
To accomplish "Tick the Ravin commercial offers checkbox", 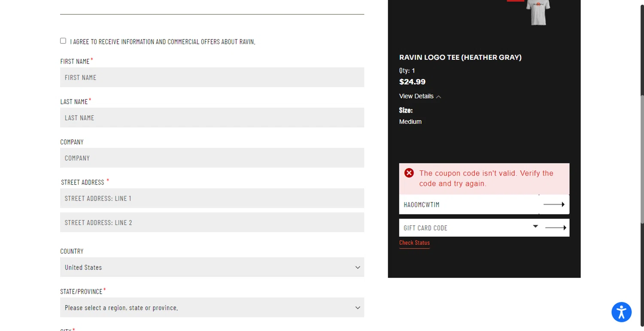I will 63,41.
